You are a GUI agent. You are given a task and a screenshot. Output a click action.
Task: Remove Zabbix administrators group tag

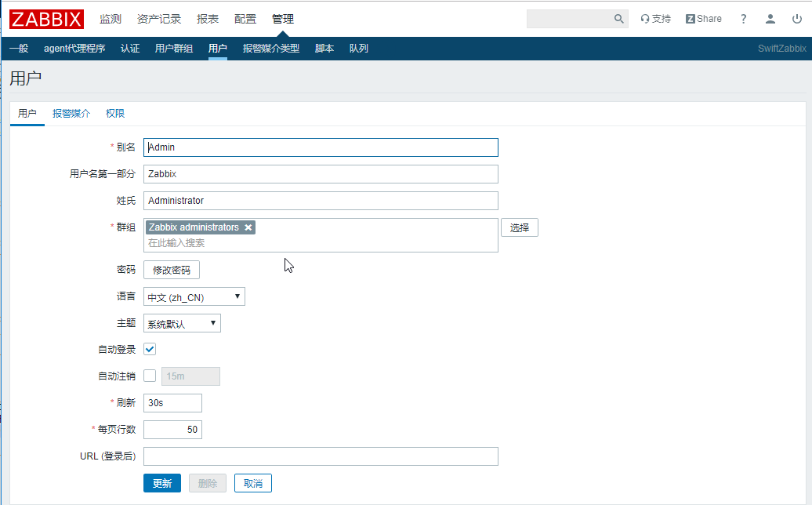(x=248, y=227)
